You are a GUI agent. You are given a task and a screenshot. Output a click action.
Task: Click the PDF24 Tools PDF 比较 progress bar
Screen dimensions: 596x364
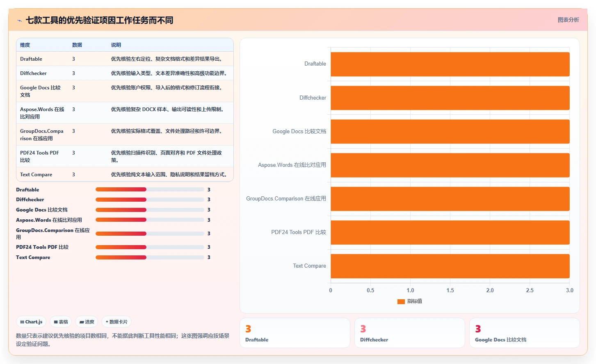tap(150, 247)
